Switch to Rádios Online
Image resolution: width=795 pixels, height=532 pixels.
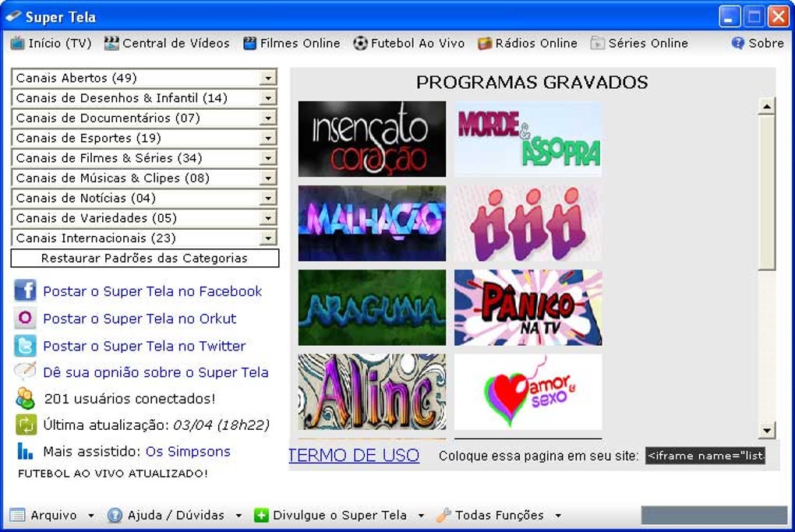pos(528,44)
